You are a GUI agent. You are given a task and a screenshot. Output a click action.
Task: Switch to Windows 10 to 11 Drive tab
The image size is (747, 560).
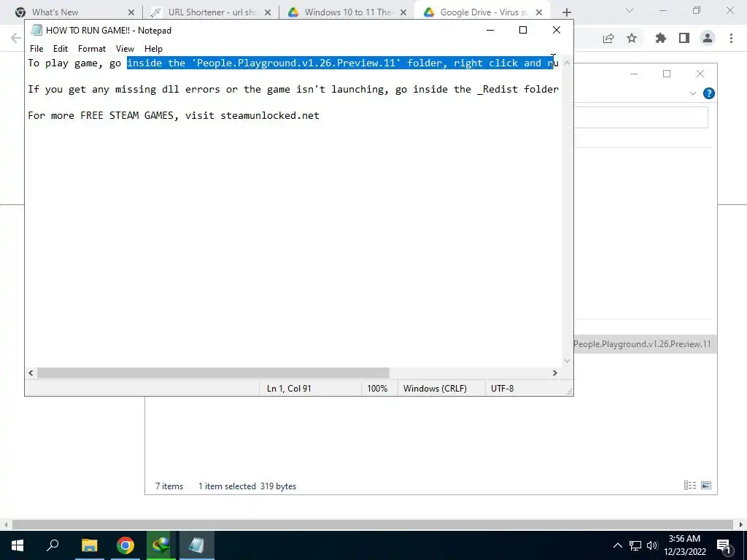[x=348, y=12]
